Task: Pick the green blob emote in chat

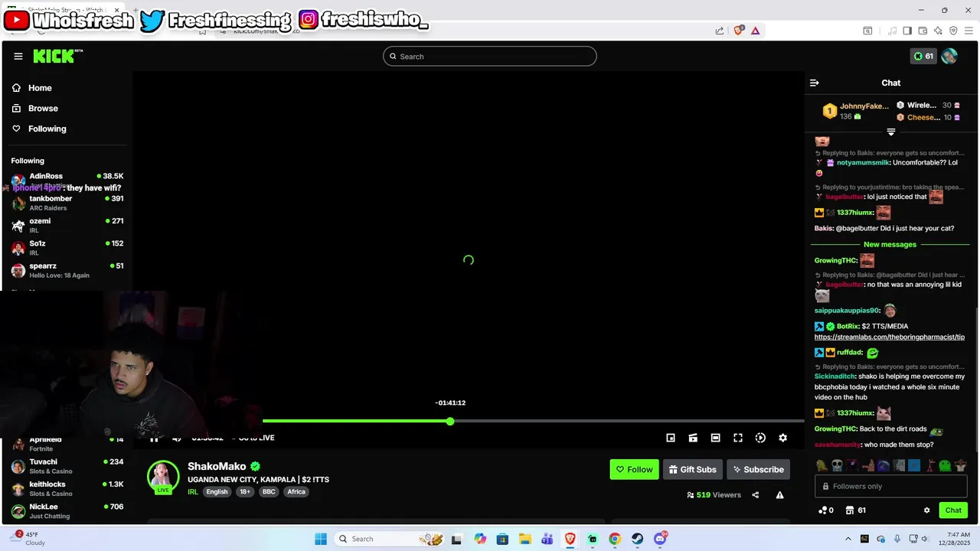Action: (x=945, y=465)
